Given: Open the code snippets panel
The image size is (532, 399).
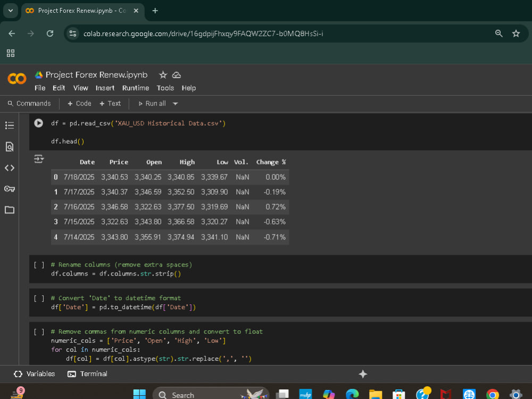Looking at the screenshot, I should (x=10, y=168).
